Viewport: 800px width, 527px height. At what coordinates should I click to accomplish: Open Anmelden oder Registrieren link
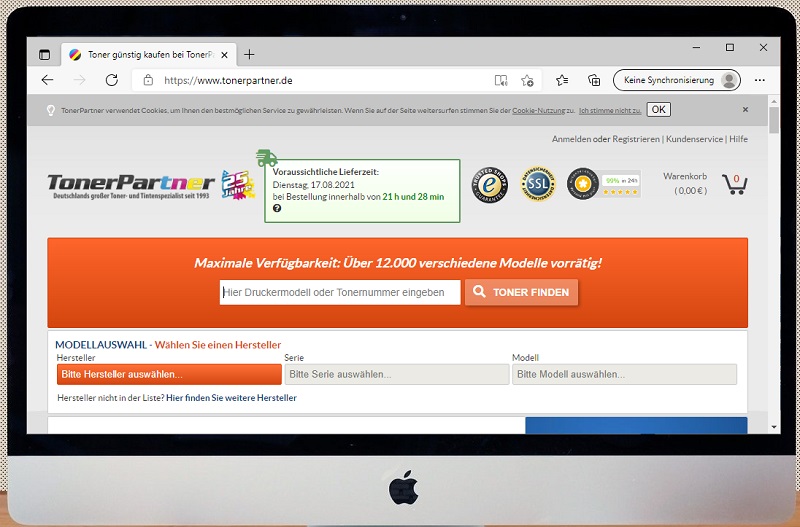606,139
